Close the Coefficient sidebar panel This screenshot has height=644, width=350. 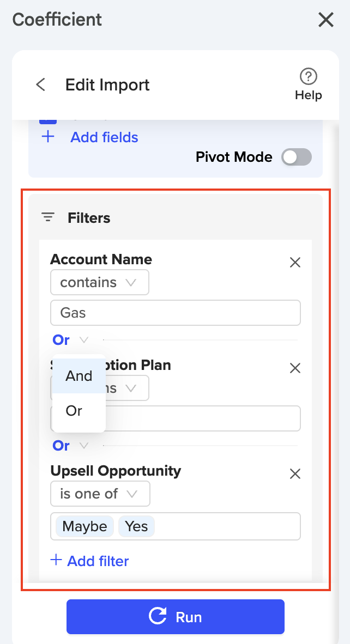[325, 20]
